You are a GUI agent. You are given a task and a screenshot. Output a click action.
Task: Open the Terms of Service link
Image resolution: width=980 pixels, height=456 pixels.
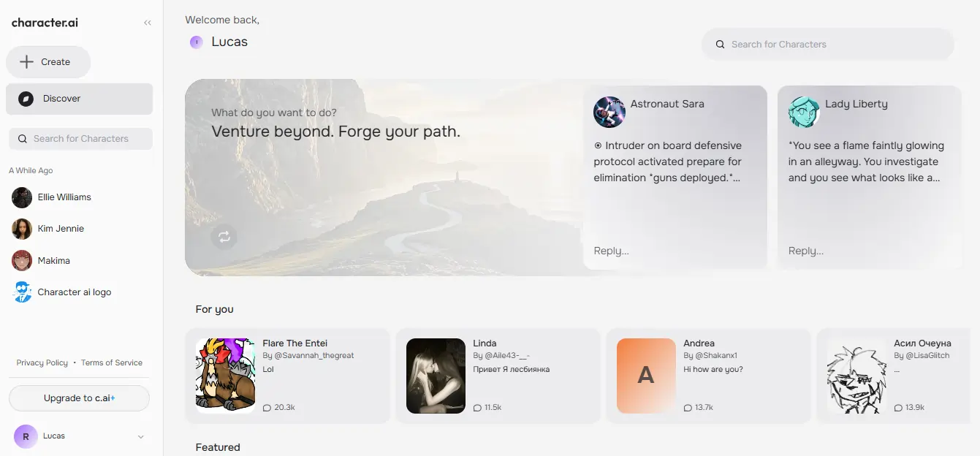112,363
